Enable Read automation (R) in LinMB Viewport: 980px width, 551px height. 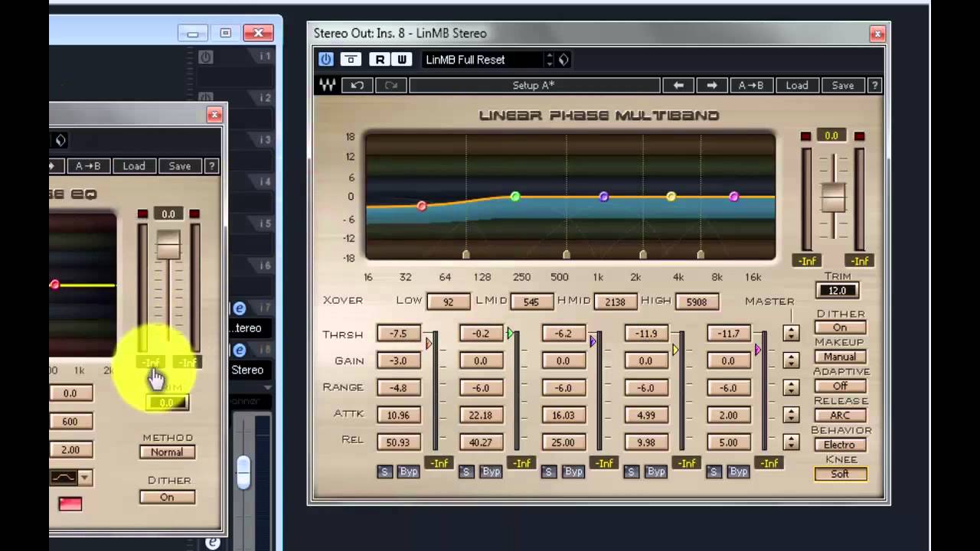click(x=380, y=59)
